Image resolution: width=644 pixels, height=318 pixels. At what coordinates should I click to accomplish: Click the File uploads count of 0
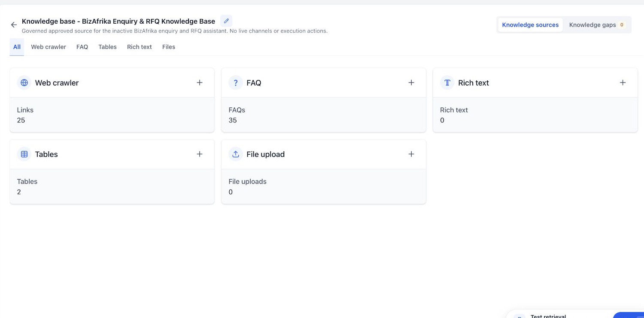click(231, 192)
